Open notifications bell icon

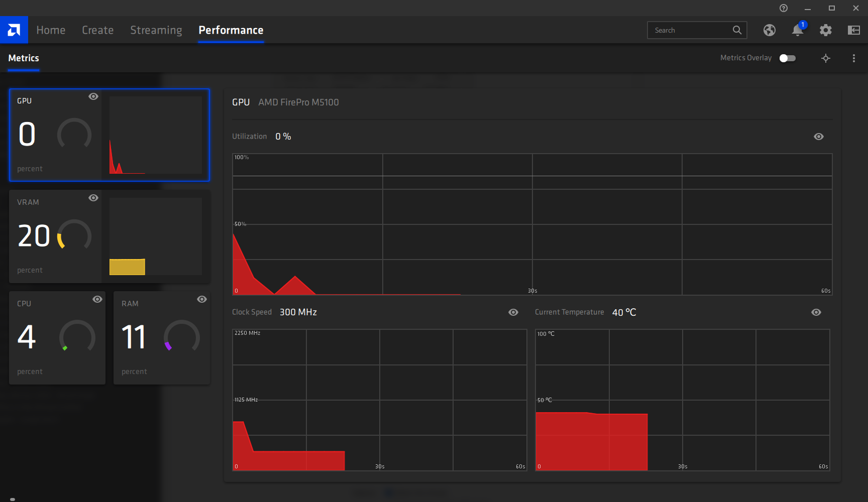point(798,30)
